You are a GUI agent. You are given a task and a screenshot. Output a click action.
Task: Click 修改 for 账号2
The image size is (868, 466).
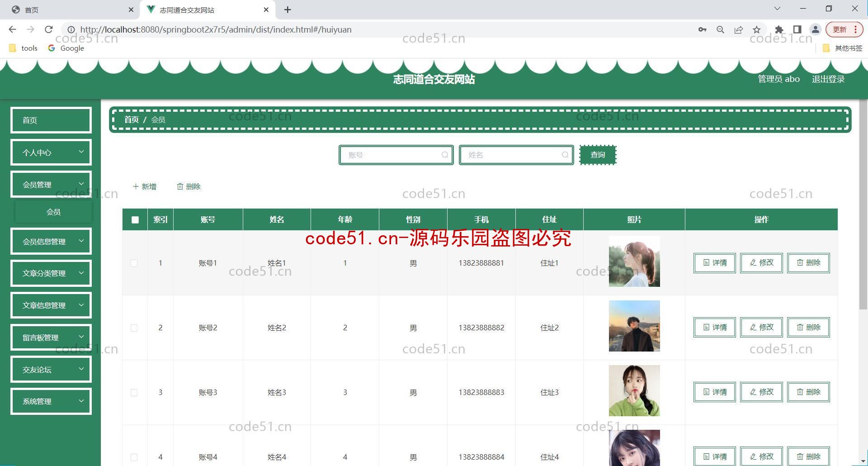pos(762,328)
